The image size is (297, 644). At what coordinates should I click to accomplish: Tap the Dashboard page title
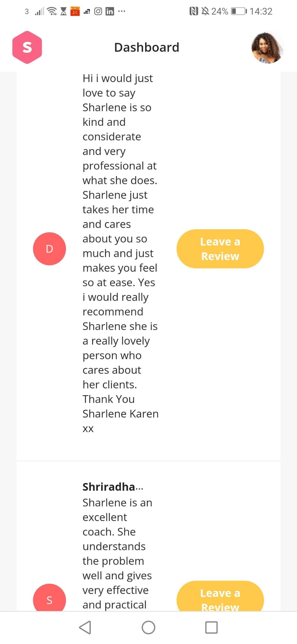point(147,47)
